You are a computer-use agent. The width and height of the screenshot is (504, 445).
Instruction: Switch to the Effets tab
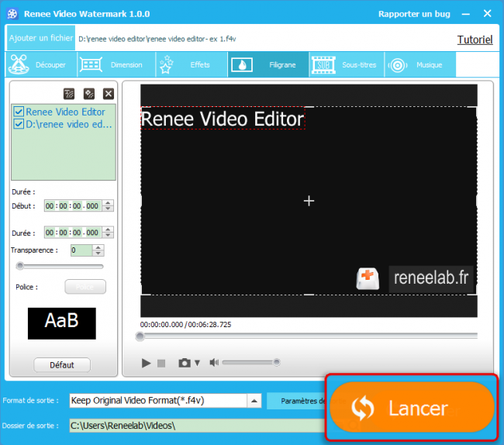[x=192, y=64]
